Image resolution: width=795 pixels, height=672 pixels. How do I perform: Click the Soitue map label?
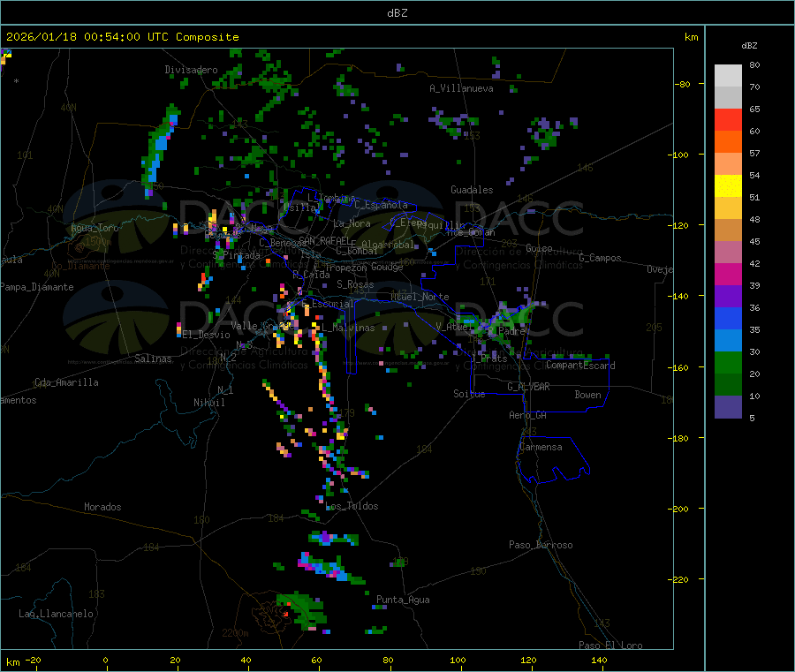[470, 394]
